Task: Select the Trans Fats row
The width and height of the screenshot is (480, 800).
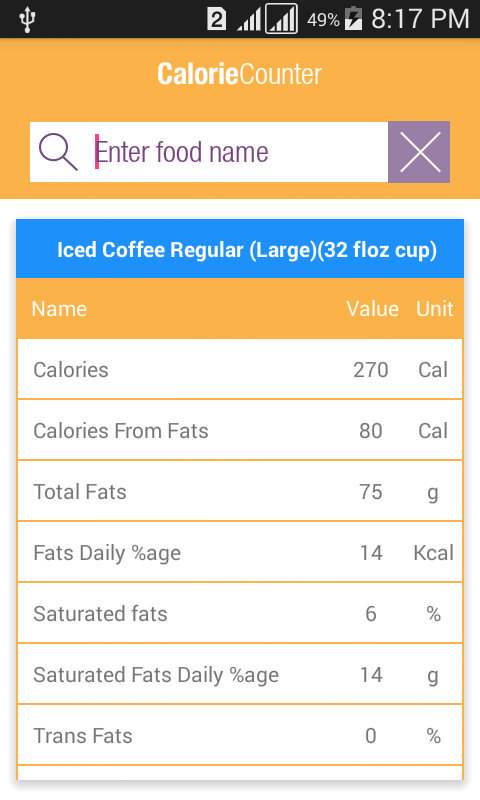Action: coord(240,736)
